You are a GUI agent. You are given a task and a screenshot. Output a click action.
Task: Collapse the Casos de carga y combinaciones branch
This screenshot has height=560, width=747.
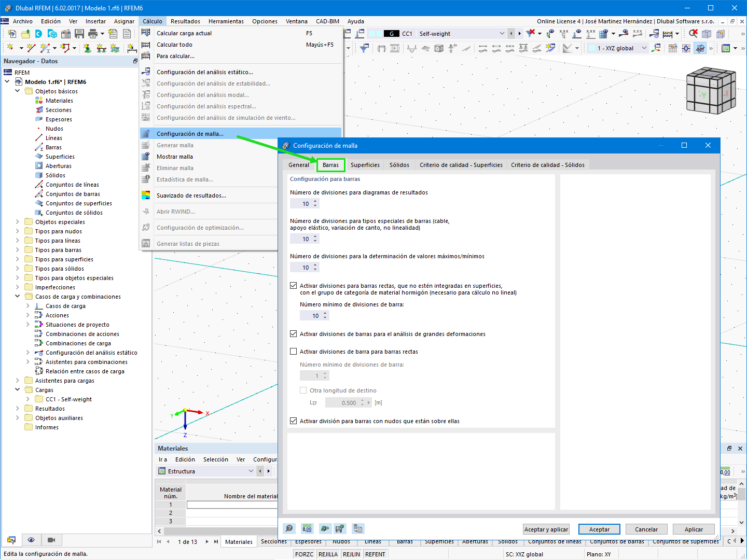pyautogui.click(x=17, y=296)
